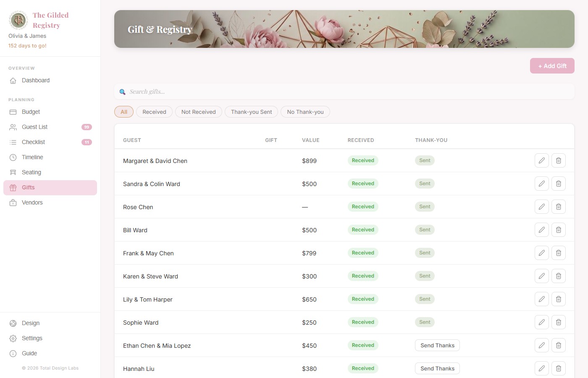Click the $799 value cell
Image resolution: width=588 pixels, height=378 pixels.
(x=309, y=253)
